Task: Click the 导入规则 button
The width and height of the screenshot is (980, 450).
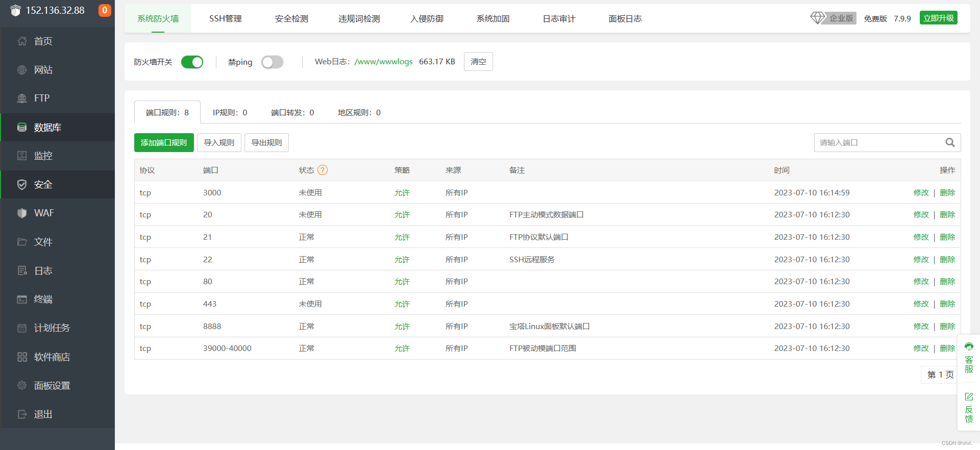Action: [219, 143]
